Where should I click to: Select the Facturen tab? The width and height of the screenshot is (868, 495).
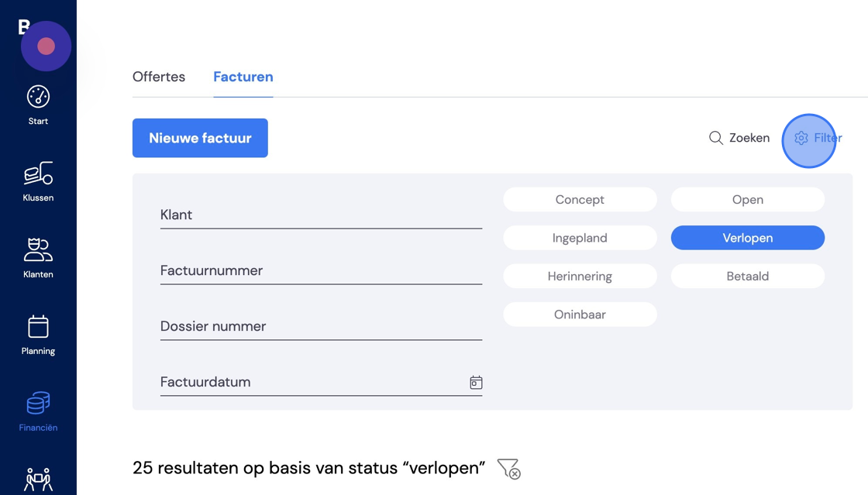click(x=243, y=77)
